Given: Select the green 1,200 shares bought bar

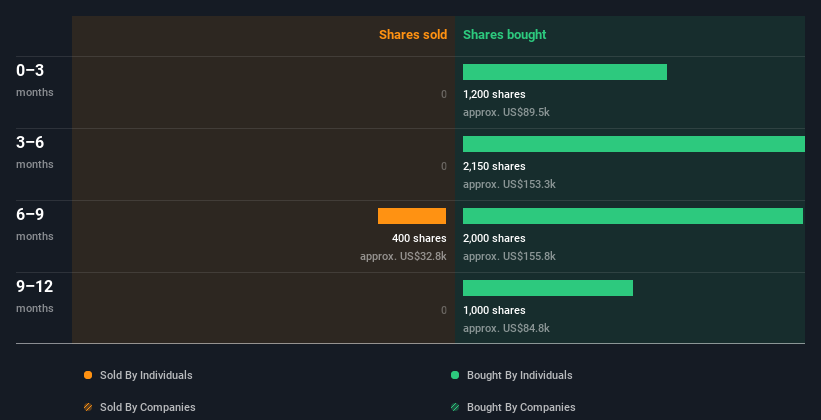Looking at the screenshot, I should [565, 72].
